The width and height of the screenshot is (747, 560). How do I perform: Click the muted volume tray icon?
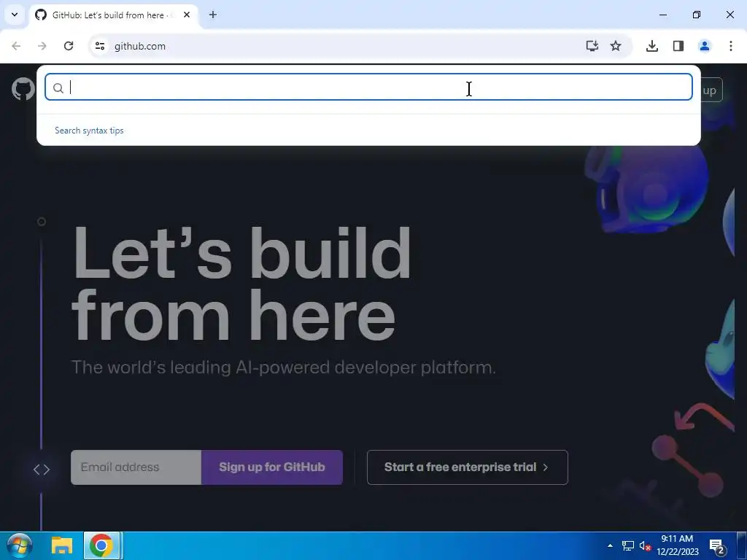coord(645,545)
